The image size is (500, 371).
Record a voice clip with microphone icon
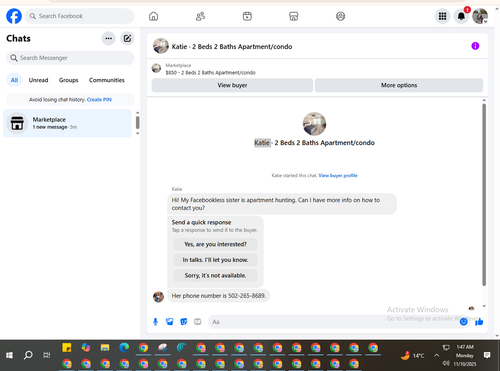(155, 322)
